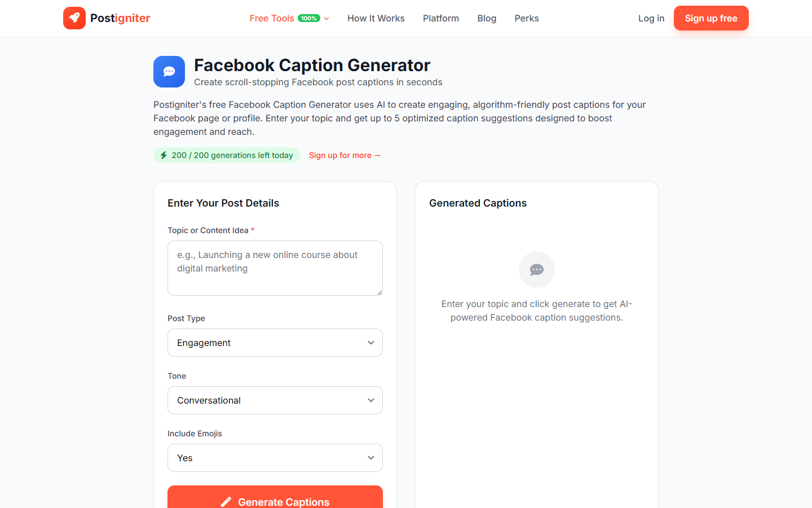
Task: Click the Sign up free button
Action: tap(711, 18)
